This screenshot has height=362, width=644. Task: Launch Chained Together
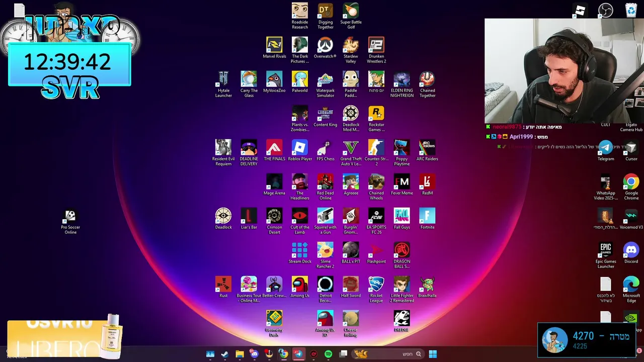click(x=427, y=84)
